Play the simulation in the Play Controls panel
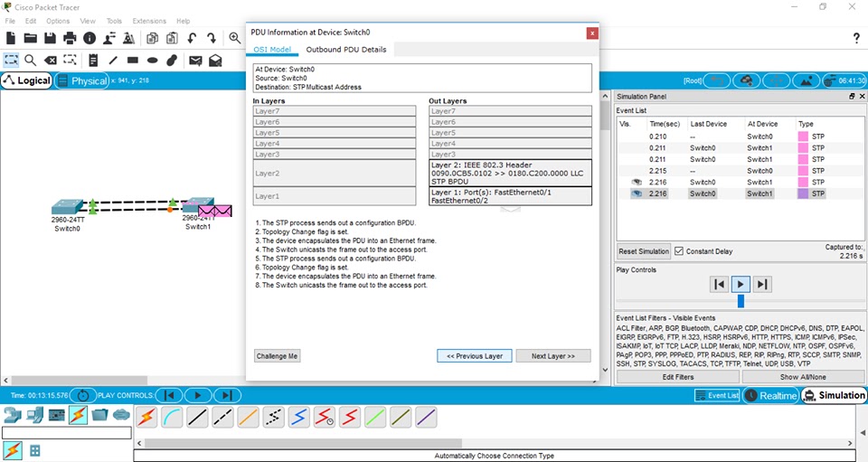 [x=741, y=285]
